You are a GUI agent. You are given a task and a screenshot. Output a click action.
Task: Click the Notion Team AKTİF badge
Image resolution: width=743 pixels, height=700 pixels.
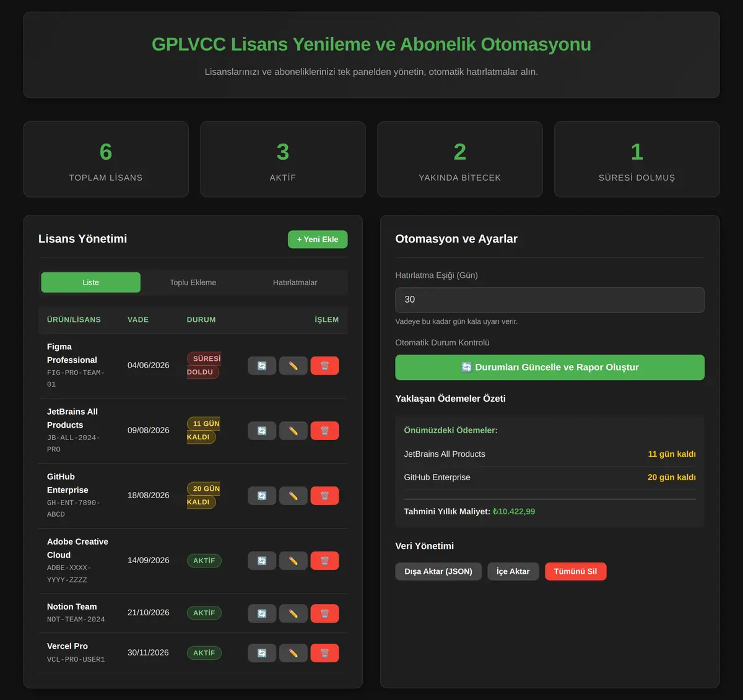click(204, 613)
